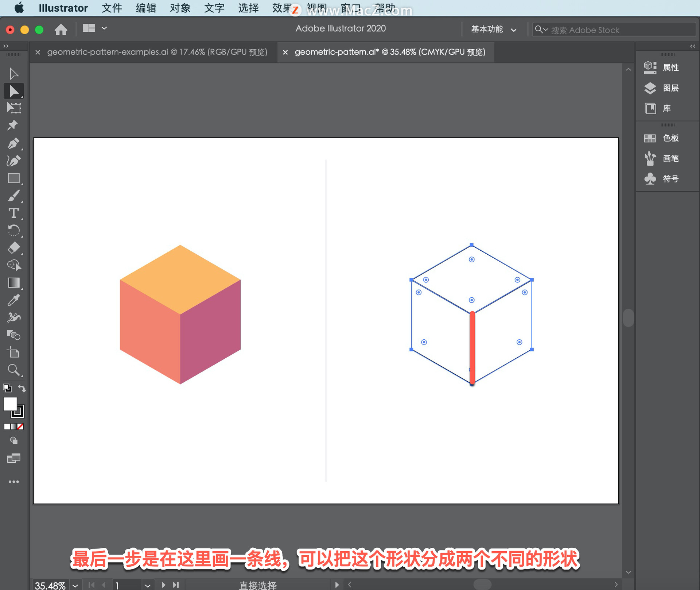700x590 pixels.
Task: Switch to geometric-pattern-examples.ai tab
Action: 157,52
